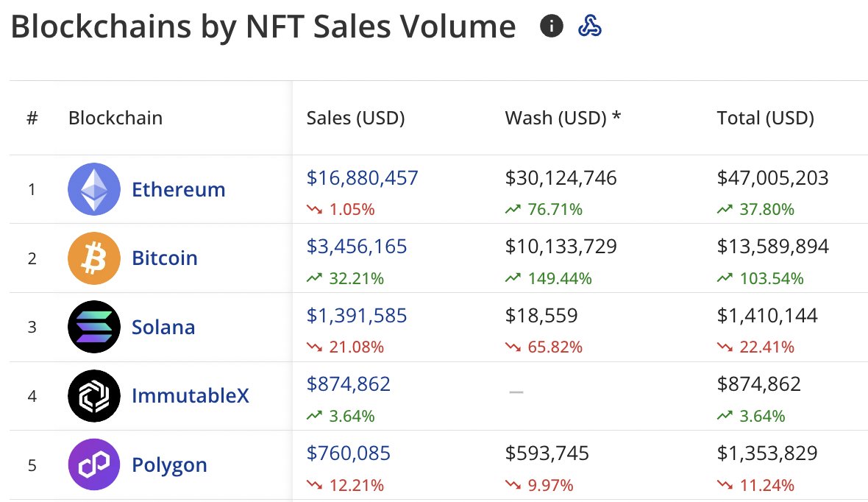Click the Solana logo icon
The width and height of the screenshot is (868, 502).
[x=94, y=327]
